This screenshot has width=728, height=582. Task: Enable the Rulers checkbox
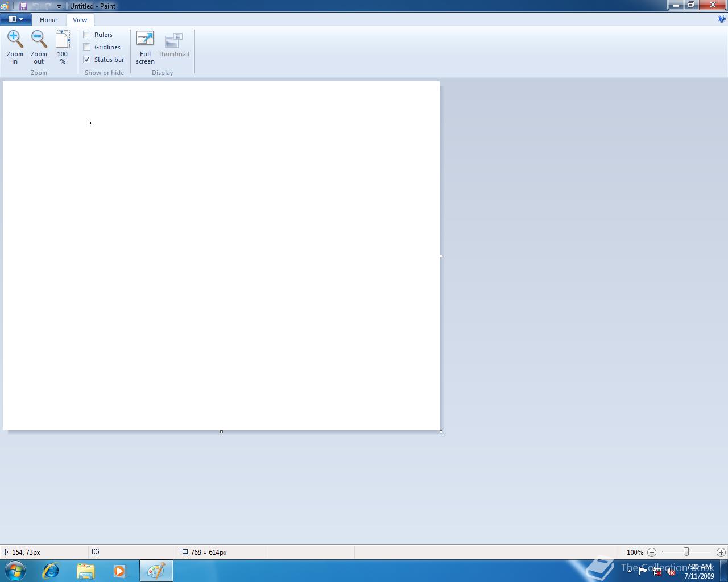(x=87, y=35)
